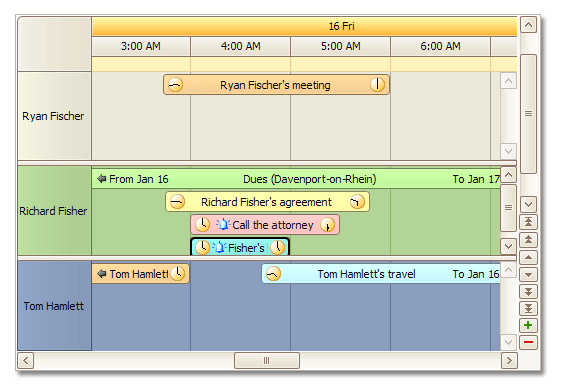
Task: Click end clock icon on Call the attorney
Action: [x=327, y=225]
